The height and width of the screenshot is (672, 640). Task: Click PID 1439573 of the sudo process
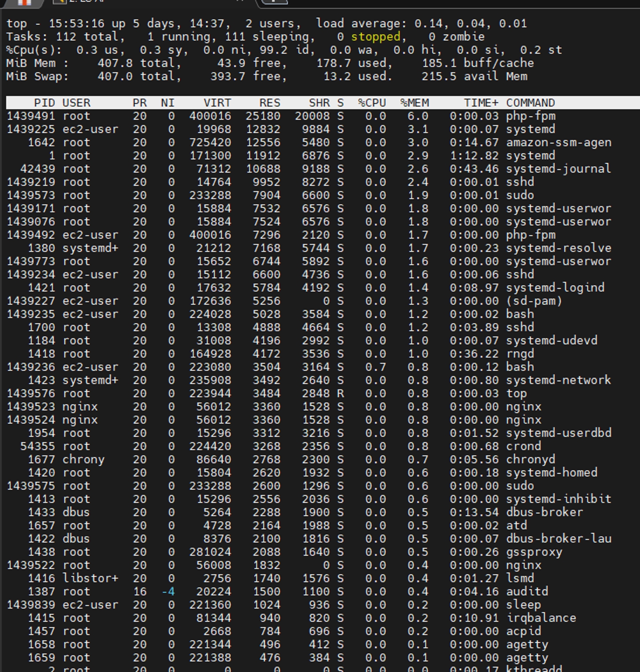click(x=31, y=195)
